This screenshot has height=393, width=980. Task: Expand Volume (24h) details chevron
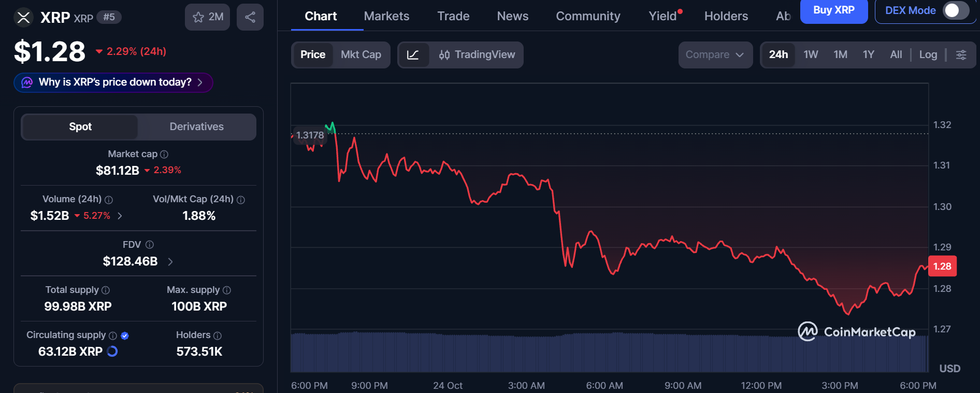point(120,216)
